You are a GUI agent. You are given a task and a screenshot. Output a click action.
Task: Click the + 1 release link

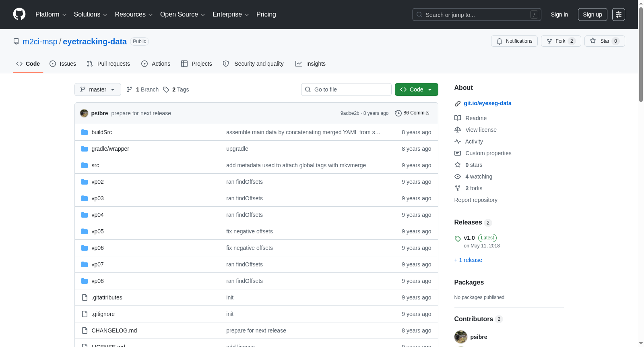468,260
